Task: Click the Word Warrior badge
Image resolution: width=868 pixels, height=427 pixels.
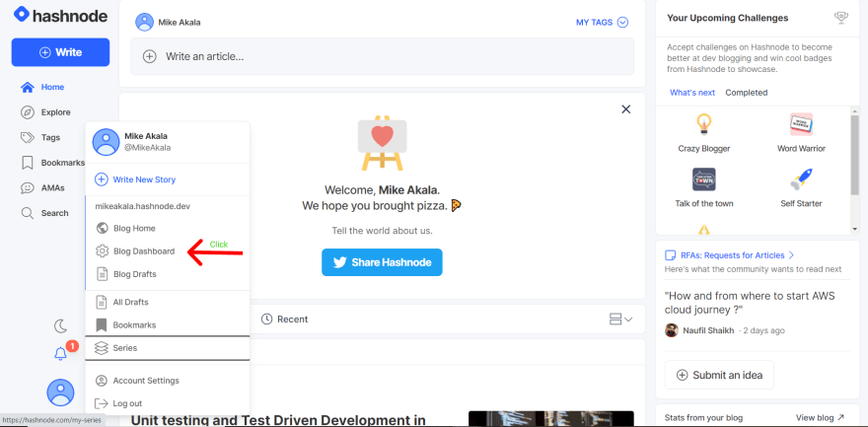Action: [801, 133]
